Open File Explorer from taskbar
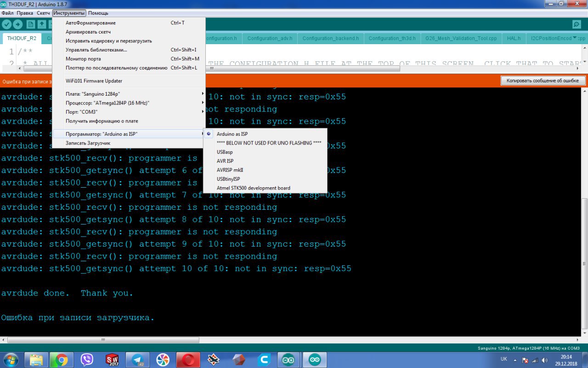588x368 pixels. [x=36, y=359]
